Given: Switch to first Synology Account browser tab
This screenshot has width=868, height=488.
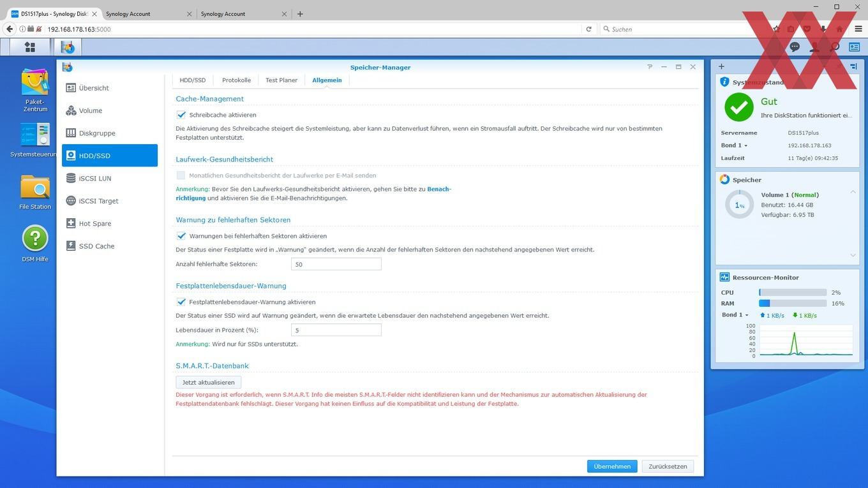Looking at the screenshot, I should 147,13.
